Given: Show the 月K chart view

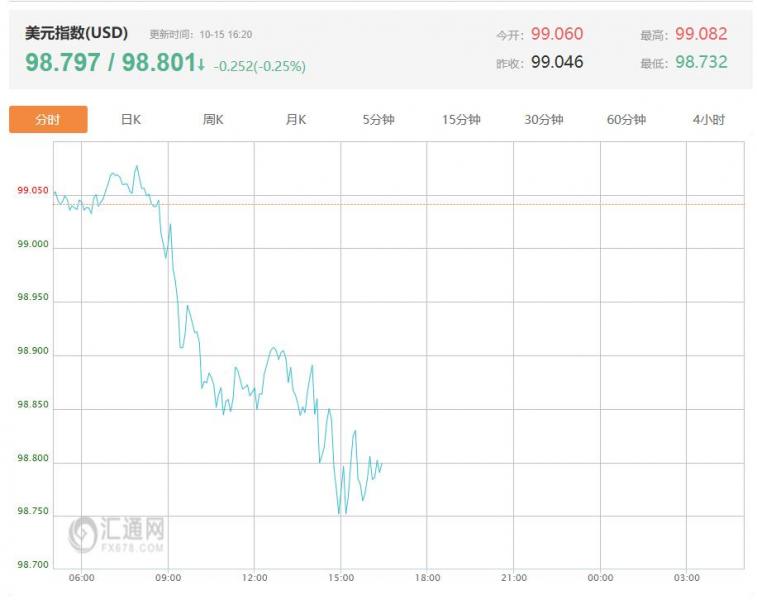Looking at the screenshot, I should point(296,120).
